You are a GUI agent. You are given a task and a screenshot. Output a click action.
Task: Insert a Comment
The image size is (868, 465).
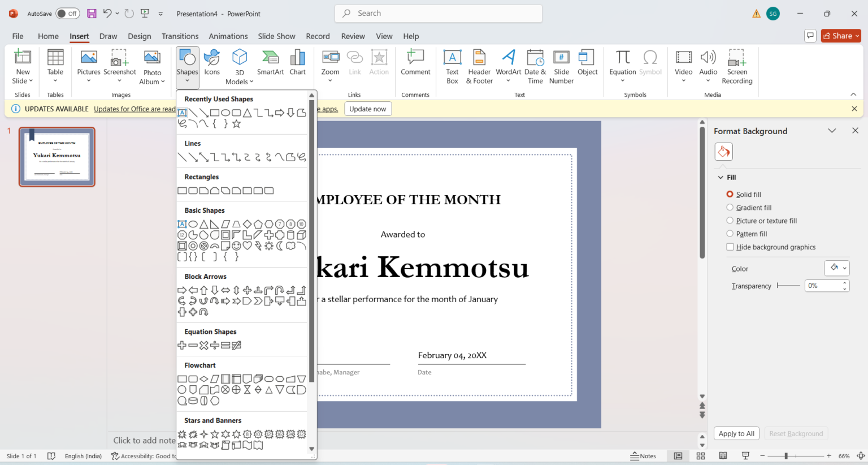[415, 62]
